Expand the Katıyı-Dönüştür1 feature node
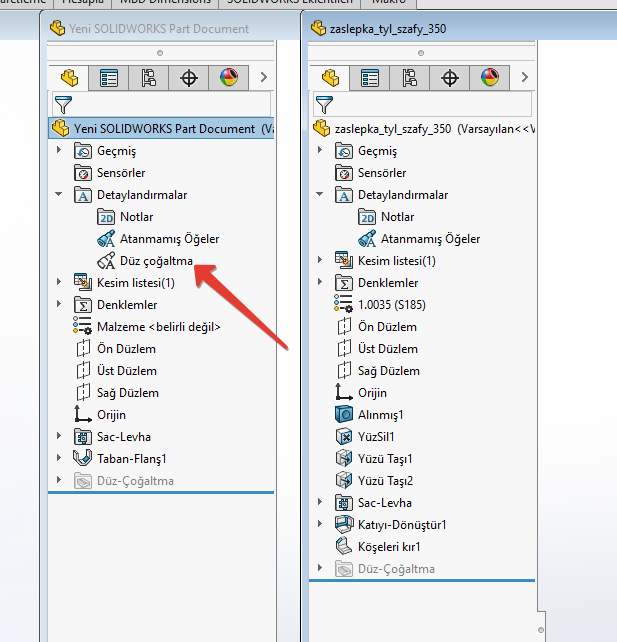 (x=320, y=525)
